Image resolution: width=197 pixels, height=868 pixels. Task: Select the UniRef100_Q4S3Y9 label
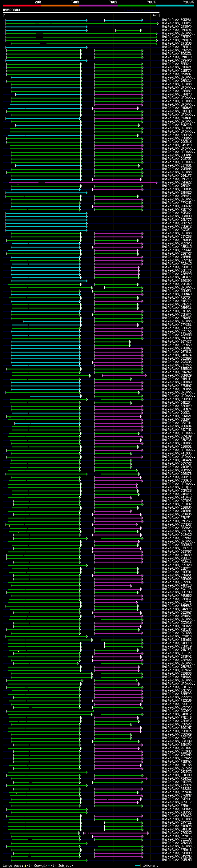tap(176, 146)
